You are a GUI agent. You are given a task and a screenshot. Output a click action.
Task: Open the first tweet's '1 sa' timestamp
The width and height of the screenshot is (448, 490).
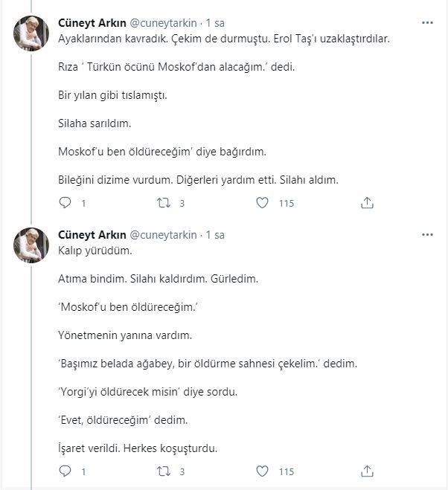(215, 23)
